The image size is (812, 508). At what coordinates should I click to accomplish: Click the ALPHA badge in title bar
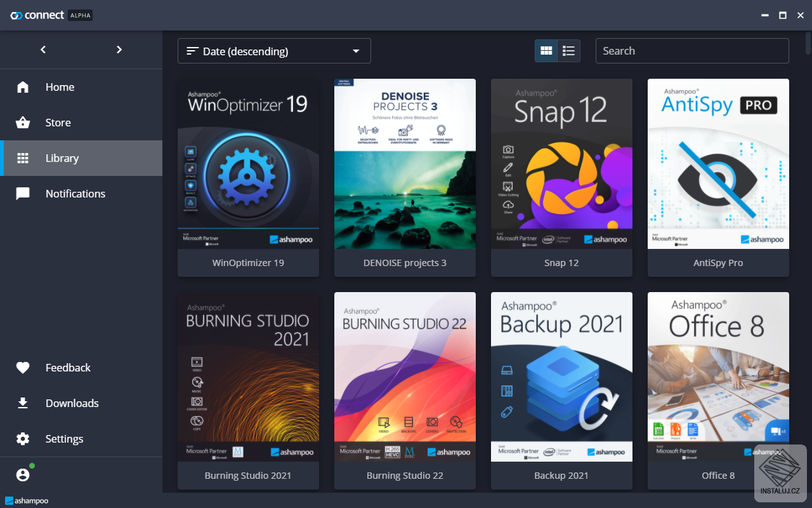tap(80, 15)
